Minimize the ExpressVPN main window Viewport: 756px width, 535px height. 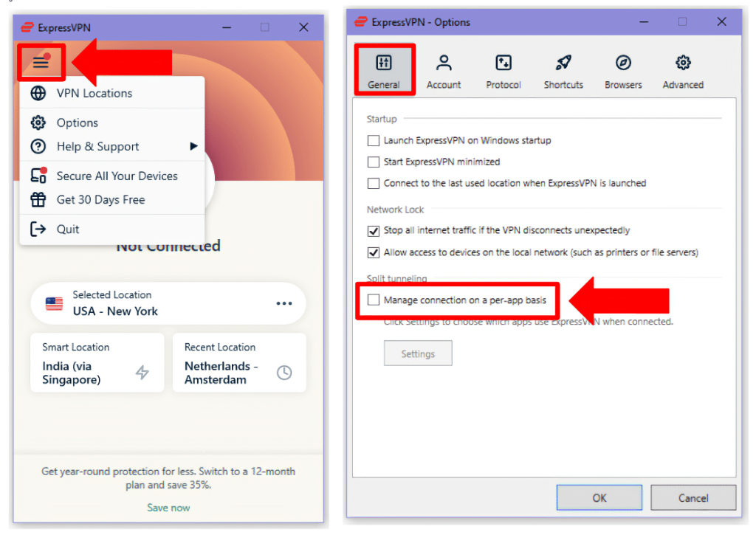[x=227, y=27]
